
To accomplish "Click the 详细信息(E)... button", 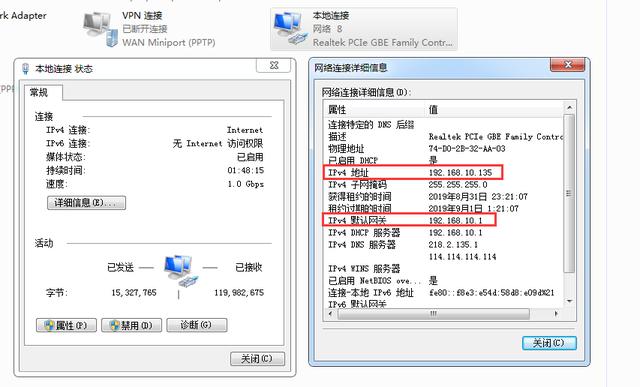I will click(86, 203).
